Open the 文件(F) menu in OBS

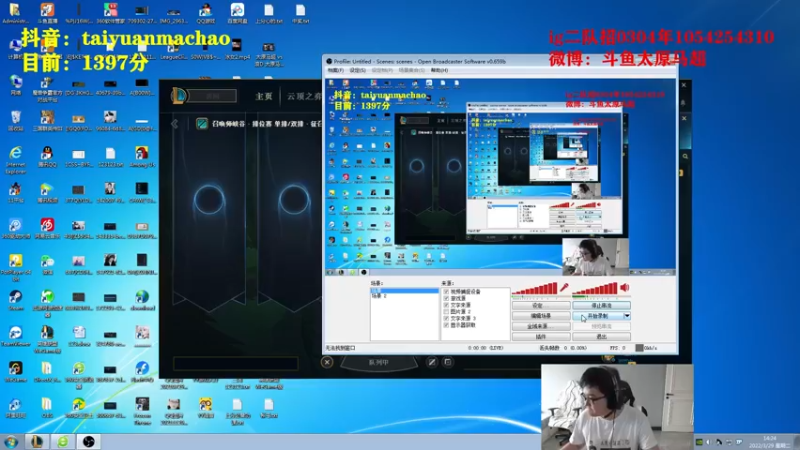coord(335,70)
